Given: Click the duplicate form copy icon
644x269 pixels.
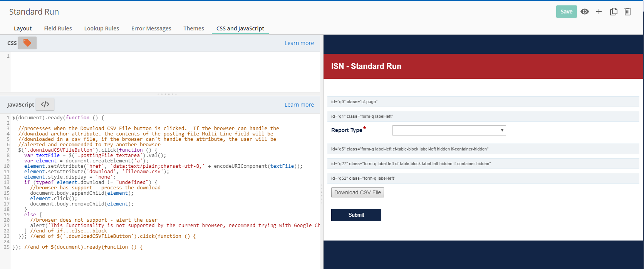Looking at the screenshot, I should [x=614, y=12].
